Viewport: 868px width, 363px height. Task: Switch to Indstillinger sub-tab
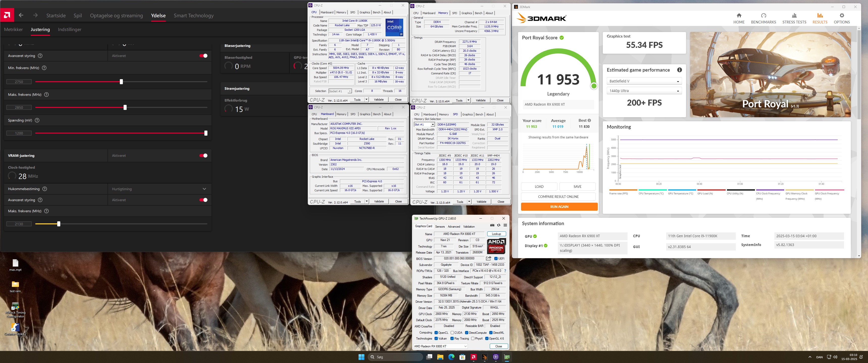point(69,29)
